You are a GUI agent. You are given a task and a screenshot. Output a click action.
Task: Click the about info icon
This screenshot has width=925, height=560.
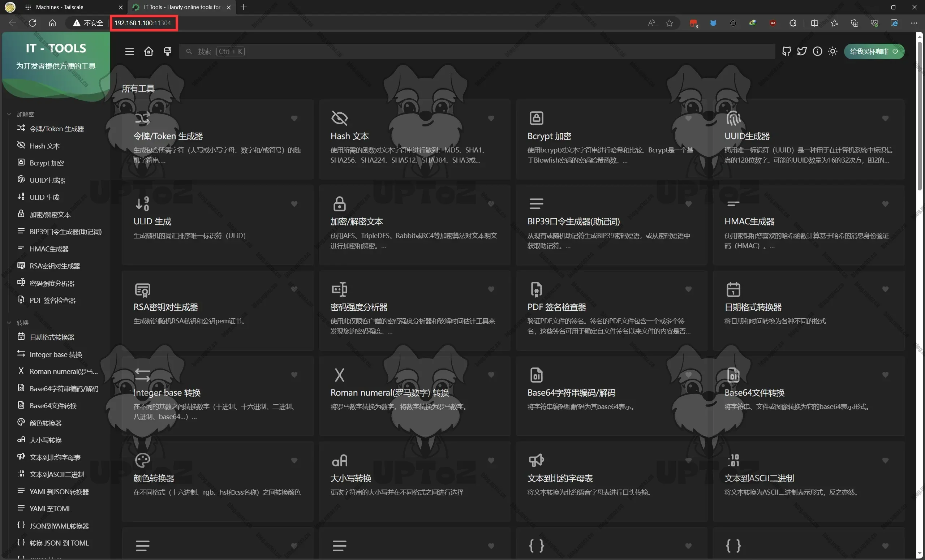817,51
